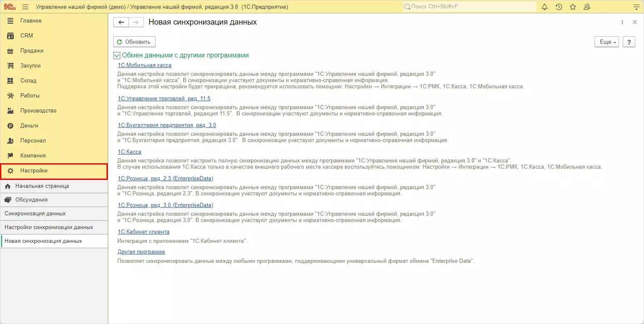Open the Настройки section

(x=54, y=171)
